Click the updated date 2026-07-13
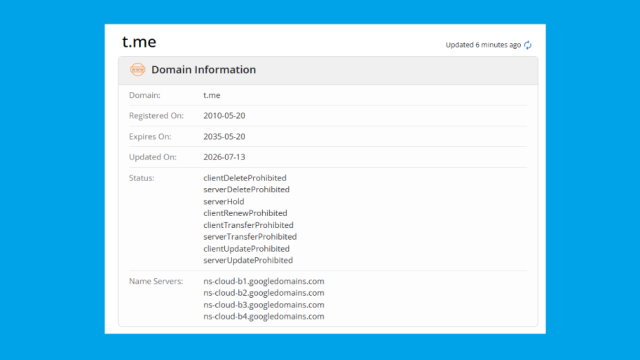This screenshot has height=360, width=640. tap(224, 157)
